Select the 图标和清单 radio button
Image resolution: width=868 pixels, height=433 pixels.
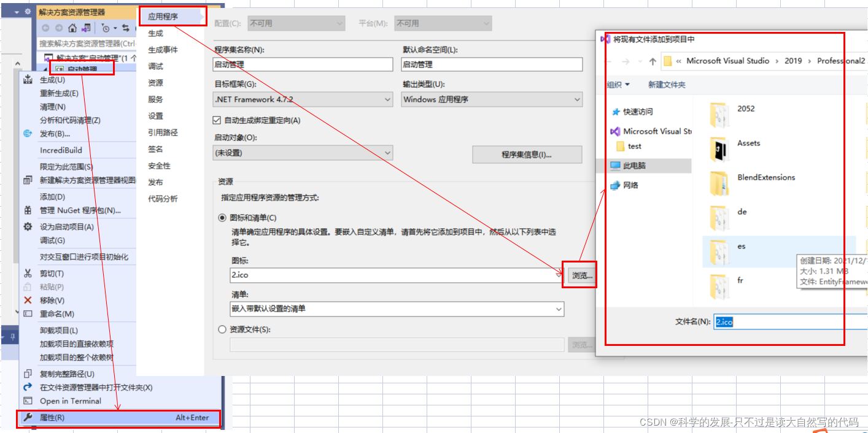tap(222, 218)
